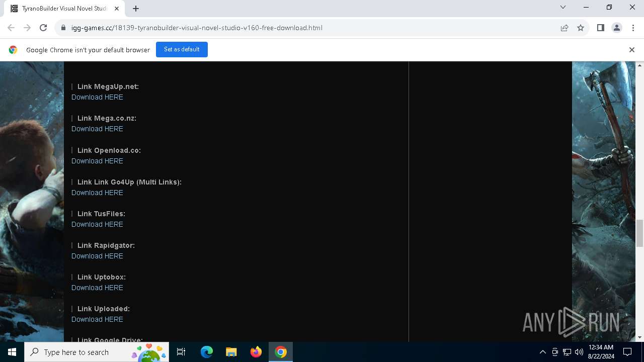Bookmark this page with the star icon

coord(581,28)
